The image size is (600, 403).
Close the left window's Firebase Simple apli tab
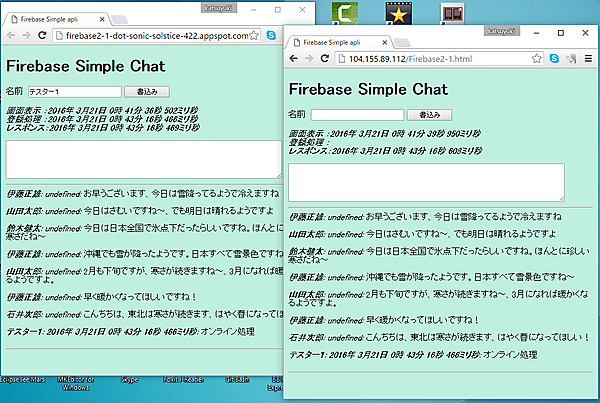[102, 19]
